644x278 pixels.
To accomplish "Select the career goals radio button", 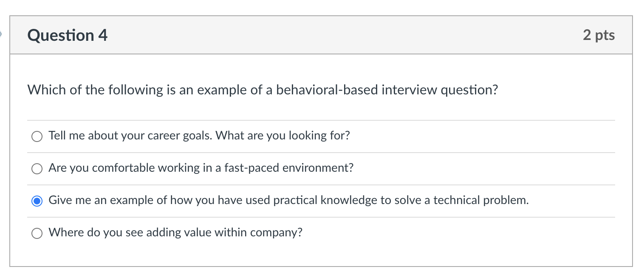I will pos(37,136).
